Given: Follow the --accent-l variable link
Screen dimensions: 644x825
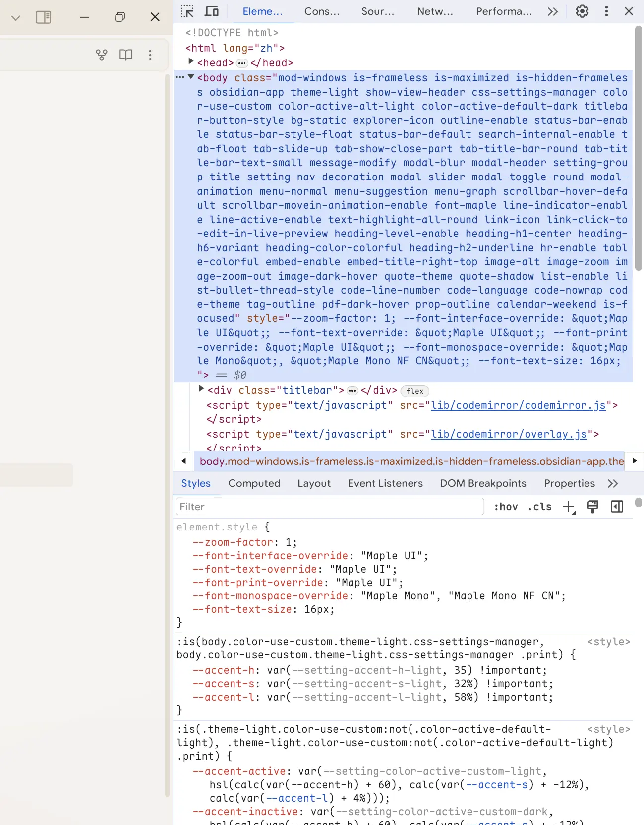Looking at the screenshot, I should coord(296,798).
